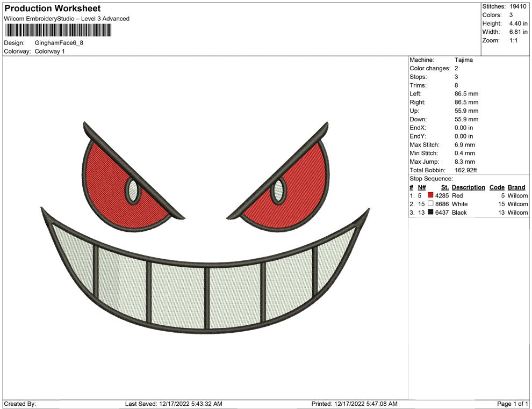Click the 'Production Worksheet' title
The height and width of the screenshot is (409, 532).
(x=53, y=9)
